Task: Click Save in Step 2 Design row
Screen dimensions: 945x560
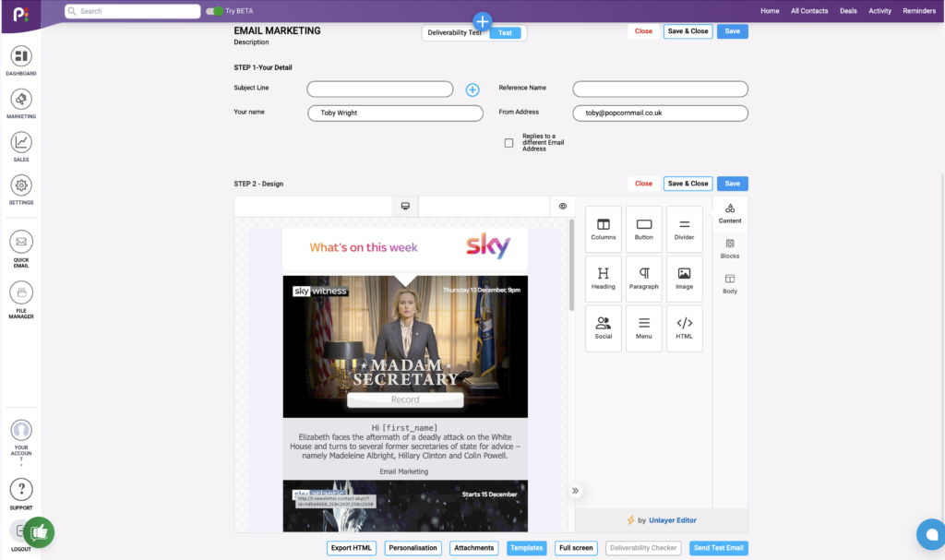Action: (732, 184)
